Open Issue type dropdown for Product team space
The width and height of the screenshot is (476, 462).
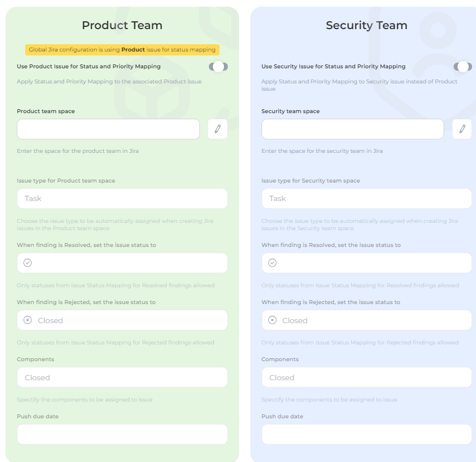pos(122,199)
